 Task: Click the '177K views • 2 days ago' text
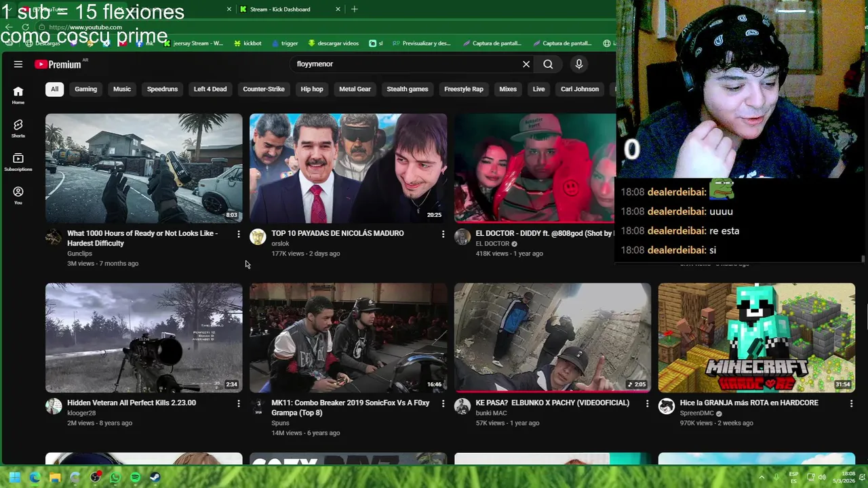point(306,253)
